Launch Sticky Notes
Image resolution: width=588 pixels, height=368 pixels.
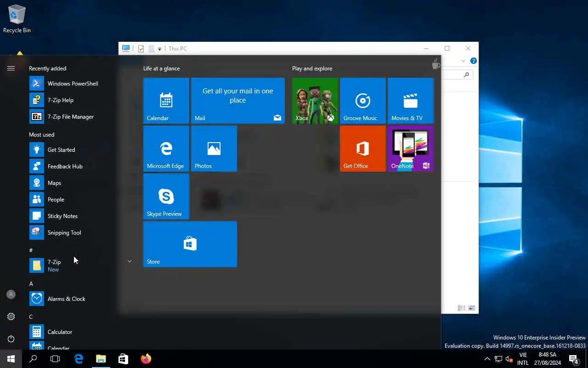[72, 216]
